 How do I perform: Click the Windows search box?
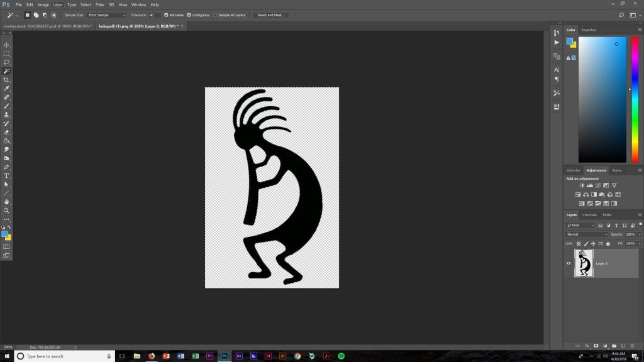click(64, 356)
